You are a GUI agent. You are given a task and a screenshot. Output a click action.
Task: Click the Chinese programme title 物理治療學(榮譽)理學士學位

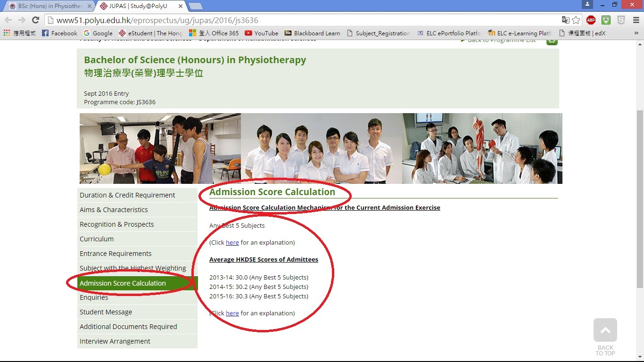pos(144,73)
